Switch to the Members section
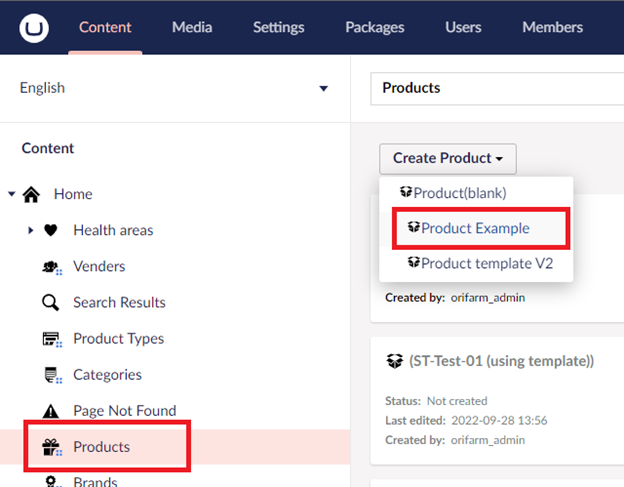Image resolution: width=624 pixels, height=487 pixels. [x=552, y=27]
